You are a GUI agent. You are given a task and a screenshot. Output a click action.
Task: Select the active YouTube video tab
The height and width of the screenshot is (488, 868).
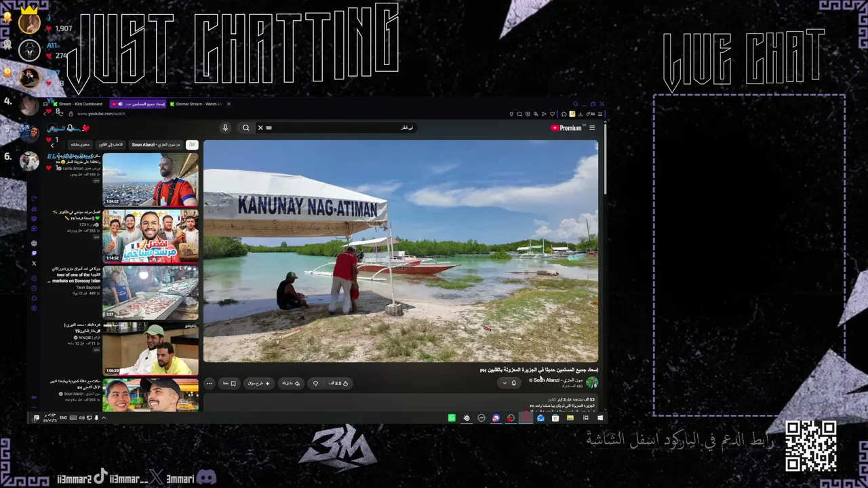tap(138, 104)
